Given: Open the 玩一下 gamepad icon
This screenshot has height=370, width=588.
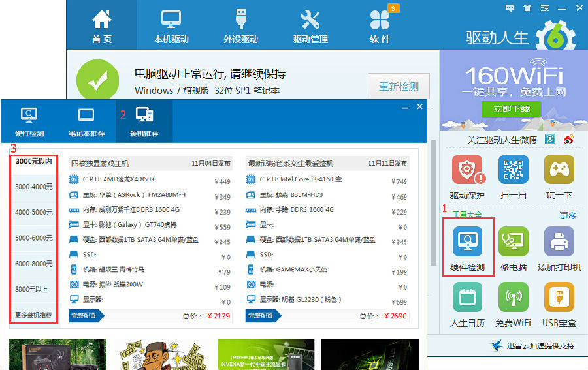Looking at the screenshot, I should click(x=559, y=169).
